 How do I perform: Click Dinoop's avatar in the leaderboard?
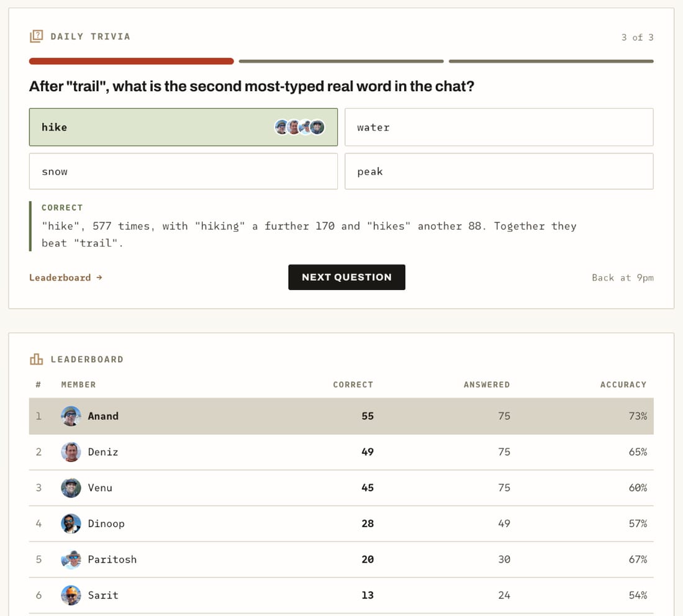click(x=71, y=523)
